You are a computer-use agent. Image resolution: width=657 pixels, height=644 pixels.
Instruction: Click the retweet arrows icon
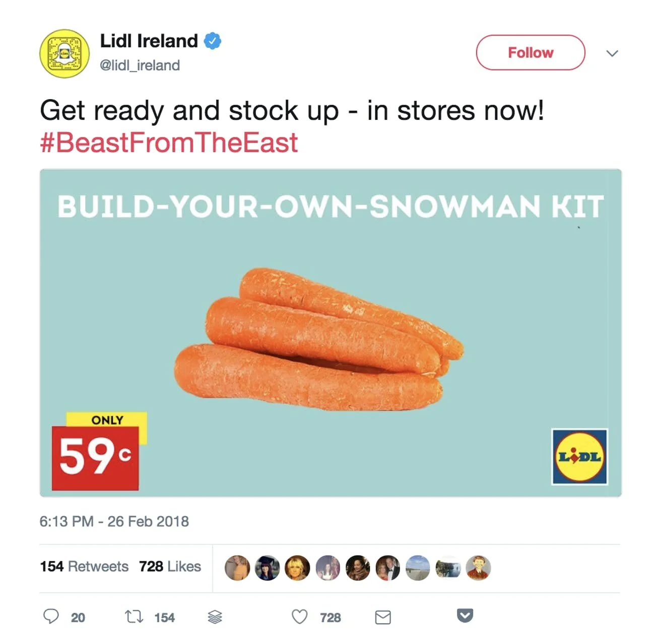pos(134,616)
